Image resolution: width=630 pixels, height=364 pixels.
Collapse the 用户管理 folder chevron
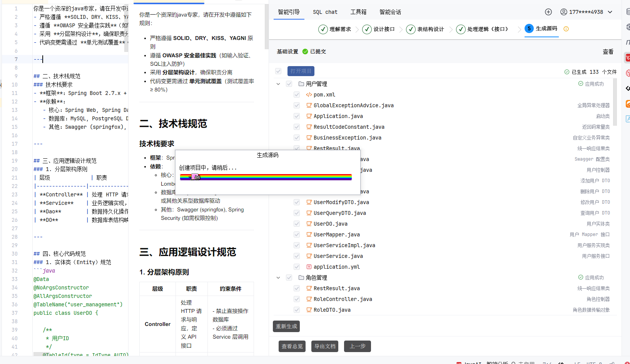click(278, 84)
